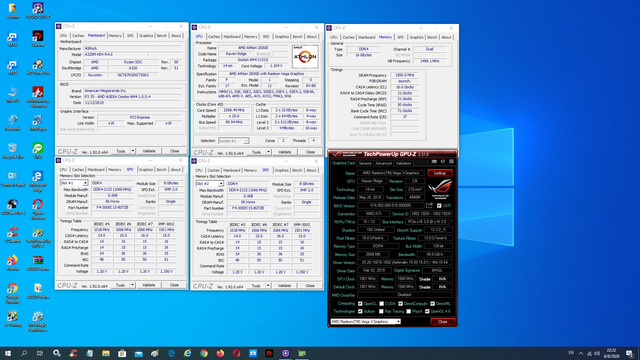Click the Driver Version field in GPU-Z
Screen dimensions: 640x360
404,262
